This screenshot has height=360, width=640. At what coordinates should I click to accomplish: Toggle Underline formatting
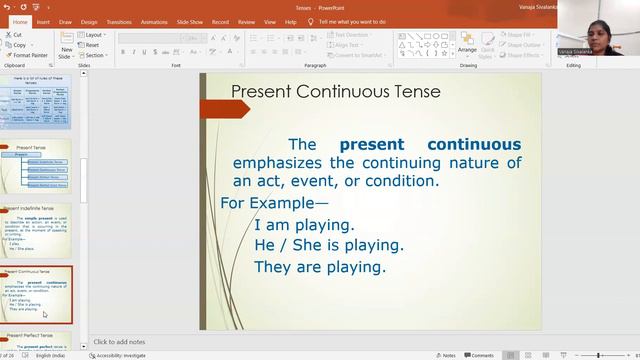pyautogui.click(x=144, y=52)
